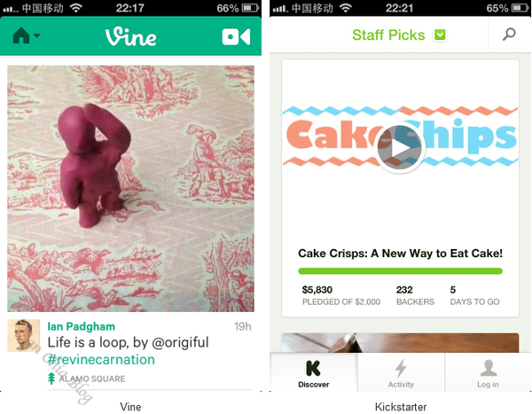
Task: Open Ian Padgham's profile name
Action: (x=81, y=326)
